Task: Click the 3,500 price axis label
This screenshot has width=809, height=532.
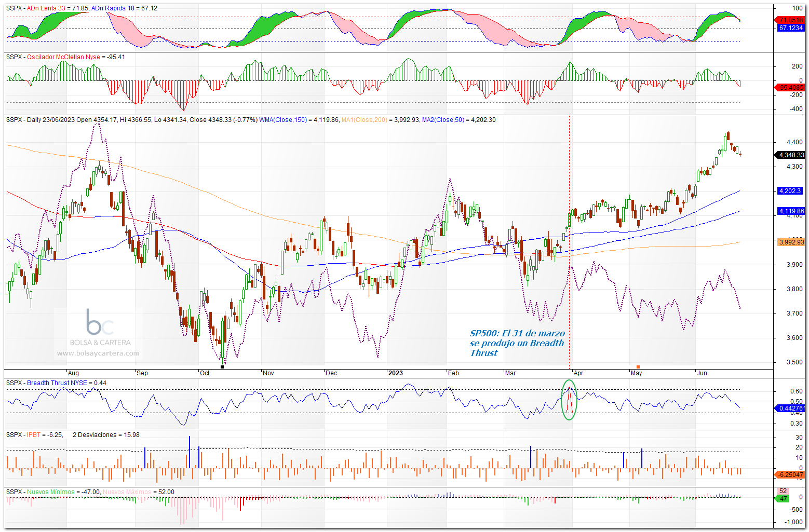Action: (x=795, y=362)
